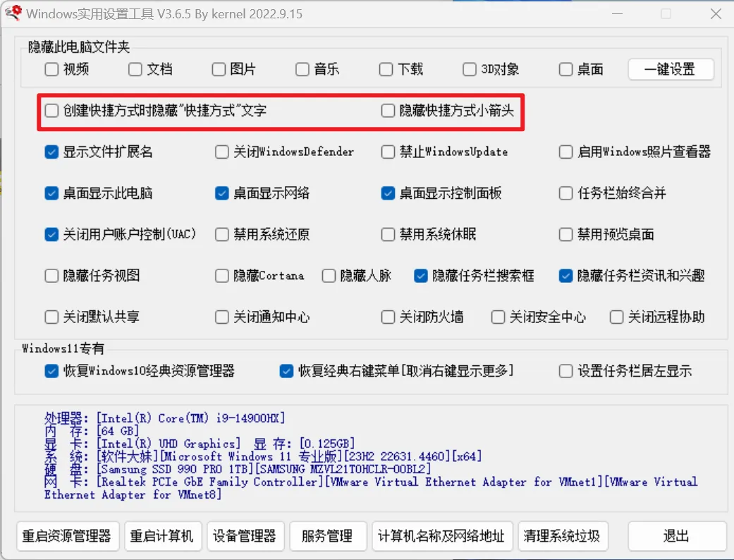
Task: Enable 任务栏始终合并 setting
Action: click(x=565, y=193)
